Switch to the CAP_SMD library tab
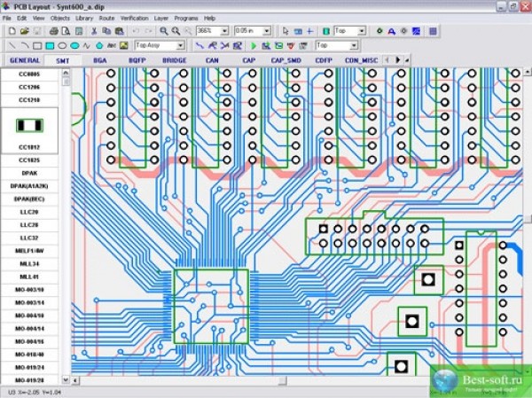The width and height of the screenshot is (532, 398). (x=286, y=60)
